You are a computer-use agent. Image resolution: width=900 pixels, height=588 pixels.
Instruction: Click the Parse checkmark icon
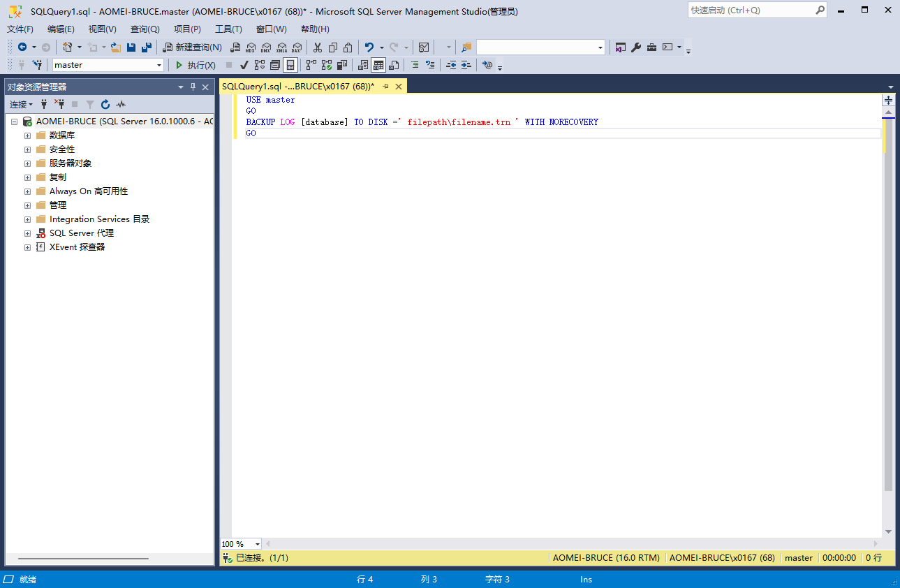tap(244, 65)
